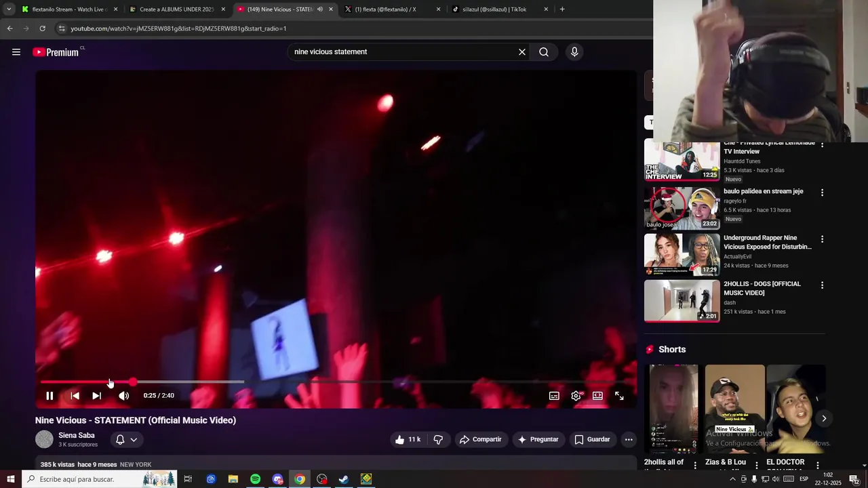Open a new browser tab
Viewport: 868px width, 488px height.
pyautogui.click(x=562, y=9)
